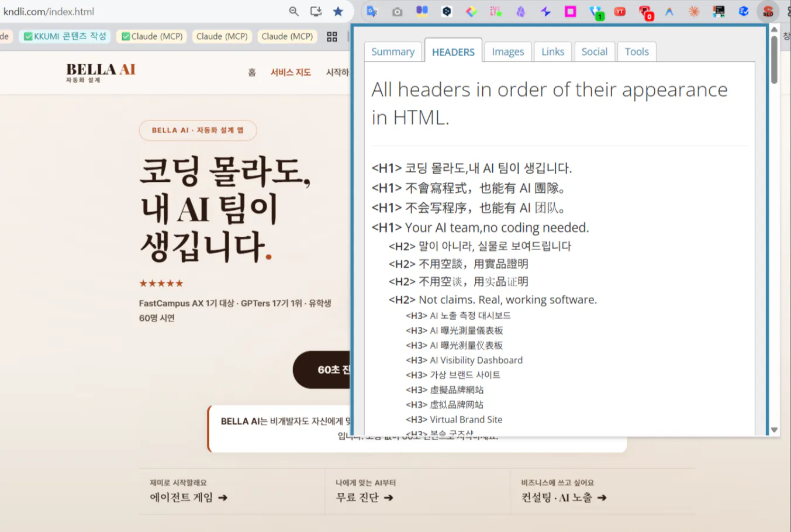Open the SEO extension icon
The image size is (791, 532).
pyautogui.click(x=768, y=12)
